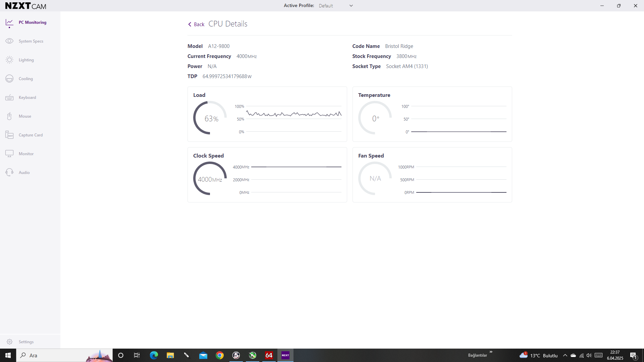This screenshot has width=644, height=362.
Task: Click the Default profile selector text
Action: (x=326, y=6)
